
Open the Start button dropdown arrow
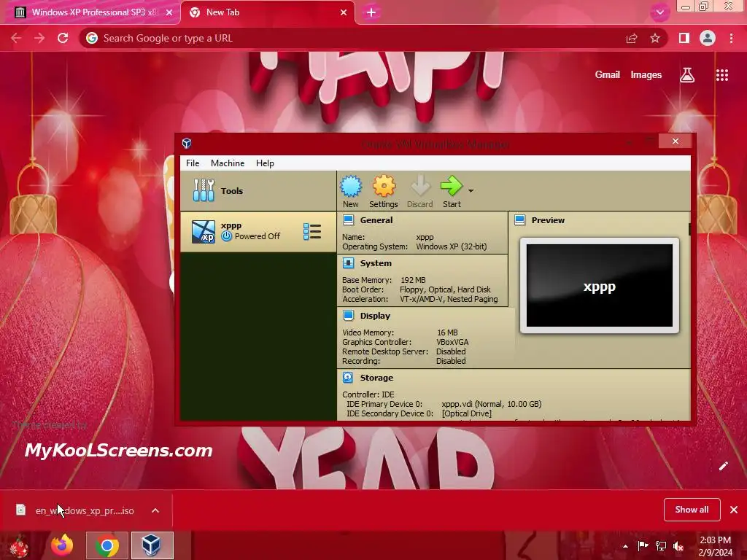(x=471, y=190)
